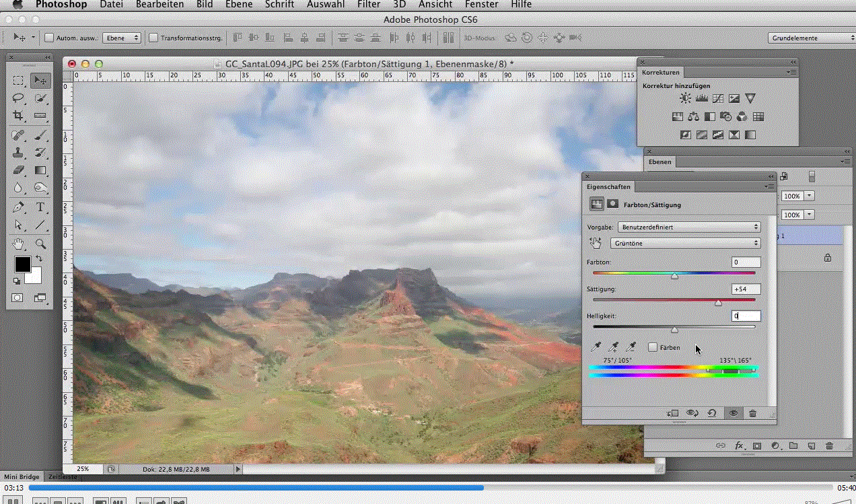
Task: Delete adjustment via Properties trash icon
Action: pyautogui.click(x=752, y=414)
